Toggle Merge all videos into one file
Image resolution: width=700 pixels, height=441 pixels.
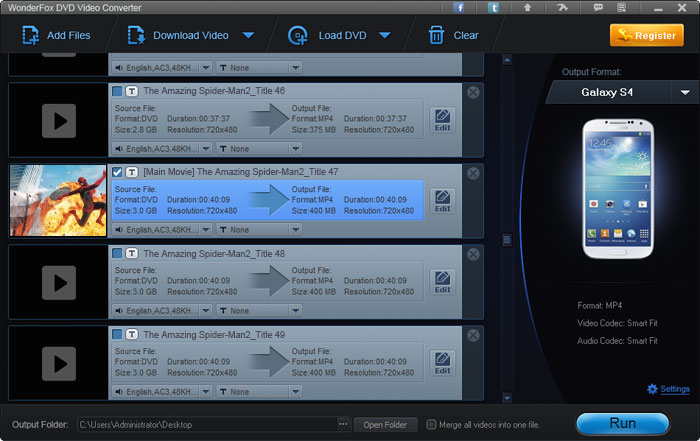431,424
